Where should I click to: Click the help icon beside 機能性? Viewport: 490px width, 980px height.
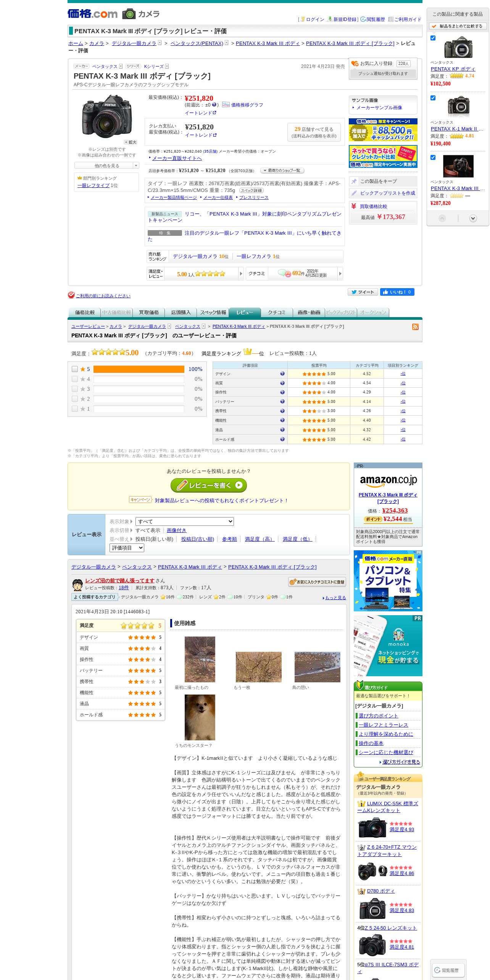tap(282, 420)
